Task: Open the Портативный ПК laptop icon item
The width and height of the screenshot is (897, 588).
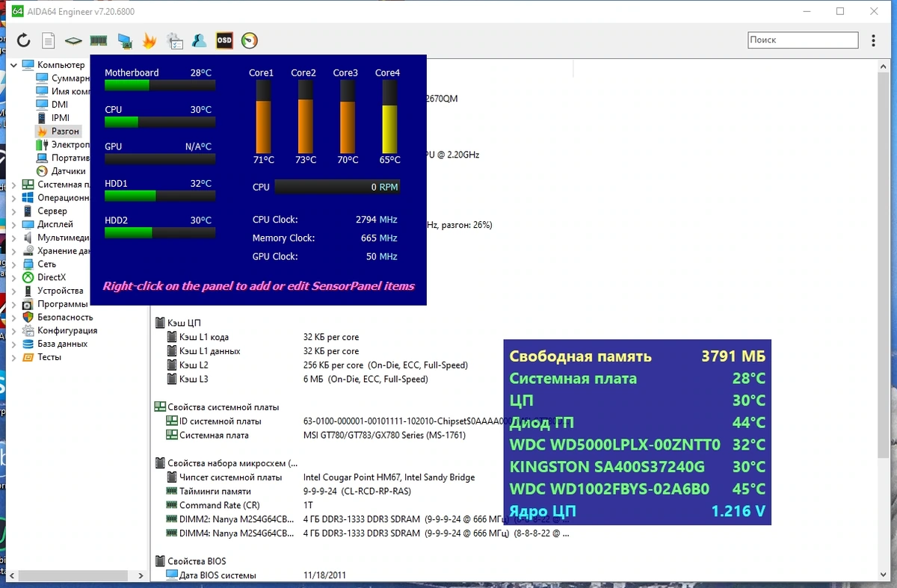Action: point(42,158)
